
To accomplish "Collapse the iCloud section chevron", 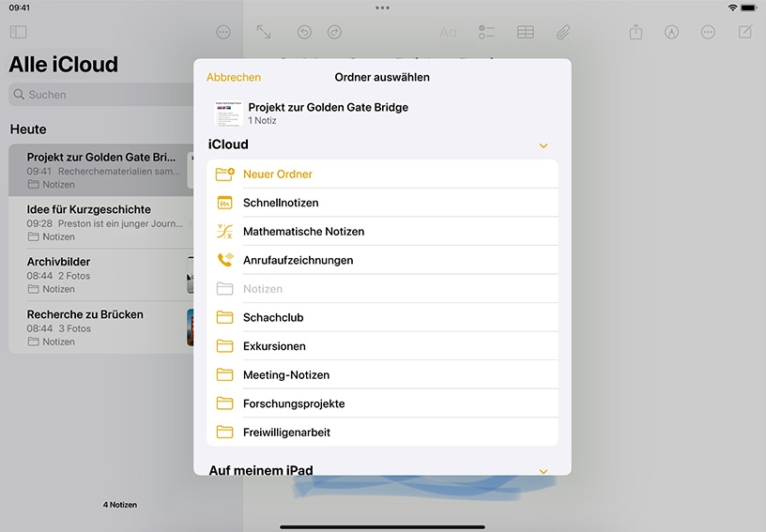I will pos(544,146).
